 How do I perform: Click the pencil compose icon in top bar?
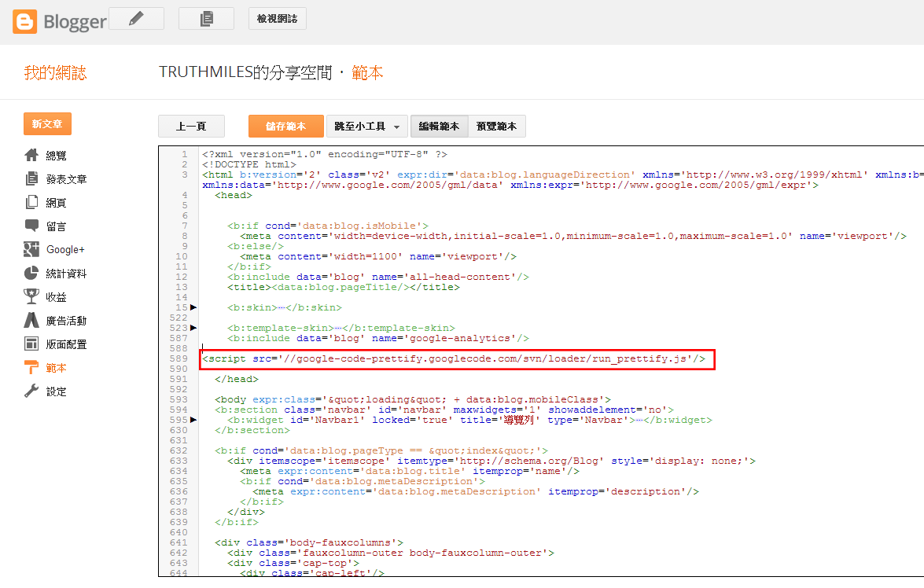(136, 17)
